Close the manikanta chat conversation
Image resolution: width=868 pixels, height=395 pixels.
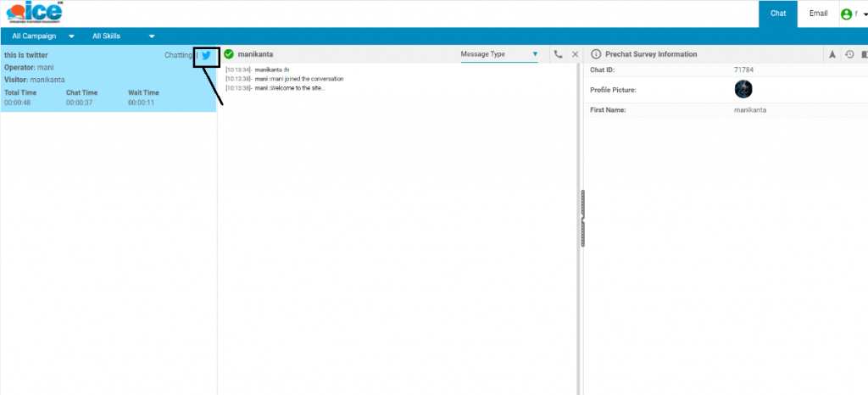click(576, 54)
